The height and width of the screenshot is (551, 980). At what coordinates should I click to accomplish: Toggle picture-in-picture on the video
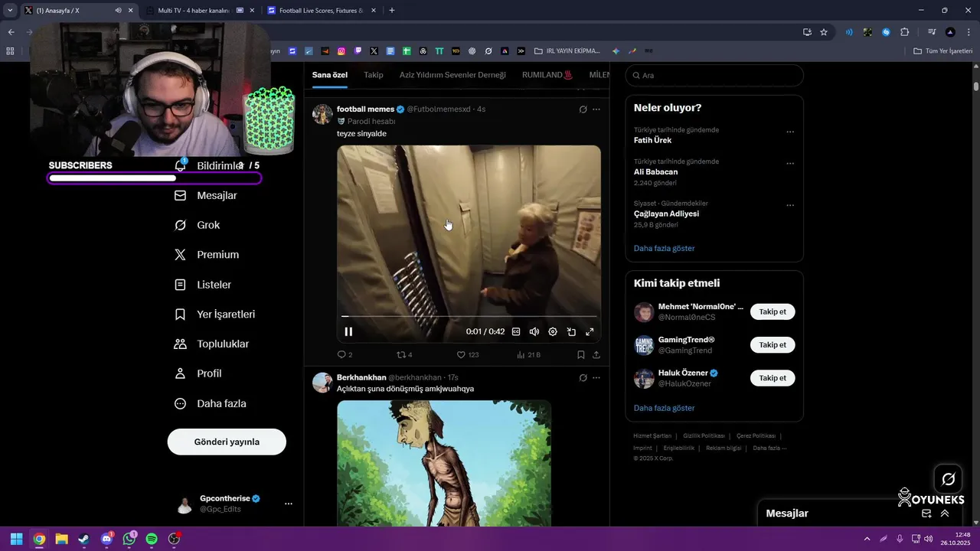571,331
